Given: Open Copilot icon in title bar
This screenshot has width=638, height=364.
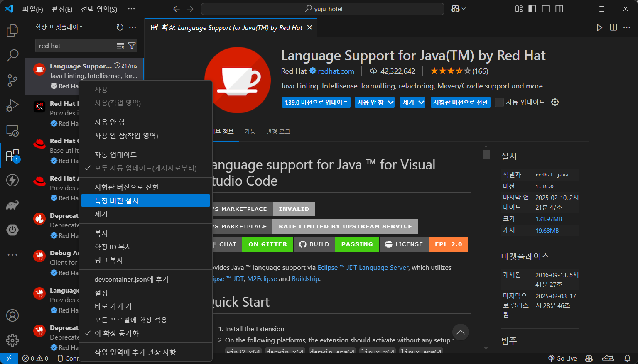Looking at the screenshot, I should 456,9.
